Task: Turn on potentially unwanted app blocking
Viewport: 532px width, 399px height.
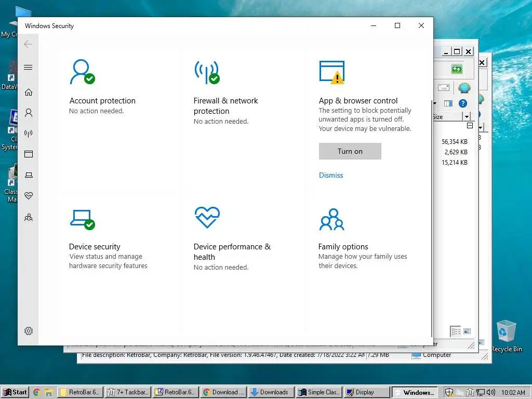Action: pos(350,151)
